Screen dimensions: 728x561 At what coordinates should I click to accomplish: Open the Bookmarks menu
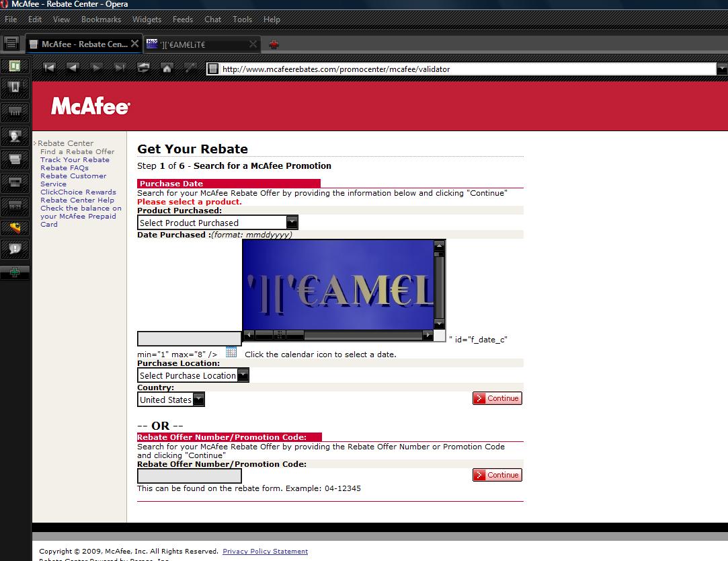[102, 20]
